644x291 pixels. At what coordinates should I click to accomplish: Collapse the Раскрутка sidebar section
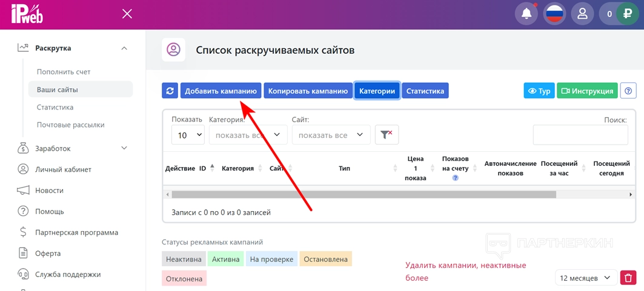[124, 48]
